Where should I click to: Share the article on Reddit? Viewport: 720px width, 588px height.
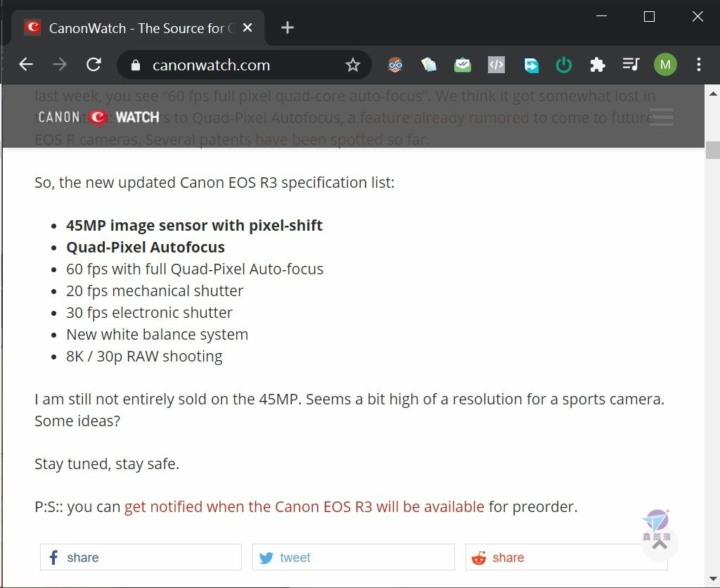pos(566,557)
